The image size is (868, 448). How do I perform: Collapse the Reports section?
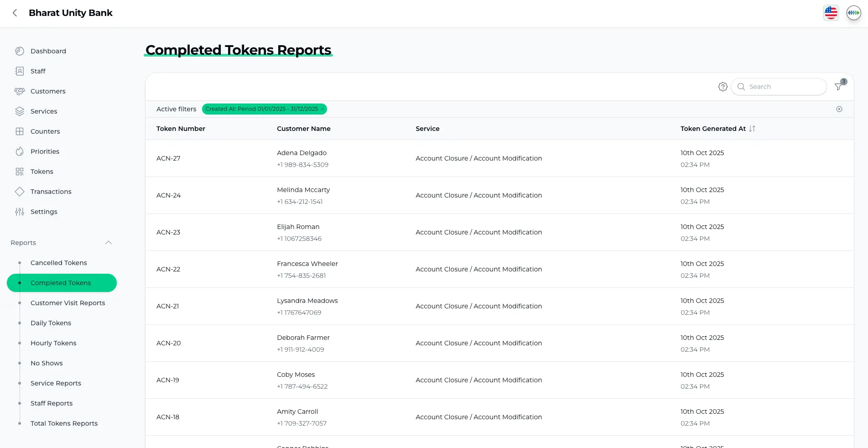pyautogui.click(x=108, y=242)
